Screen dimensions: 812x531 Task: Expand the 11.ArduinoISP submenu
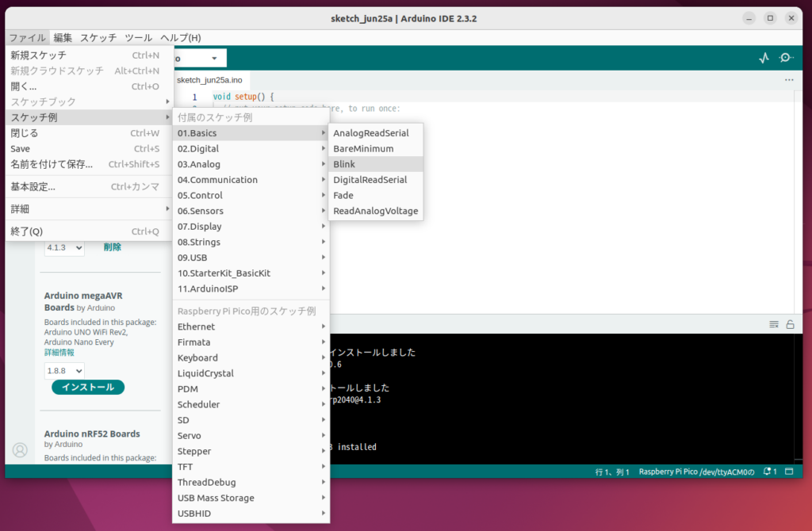tap(251, 288)
